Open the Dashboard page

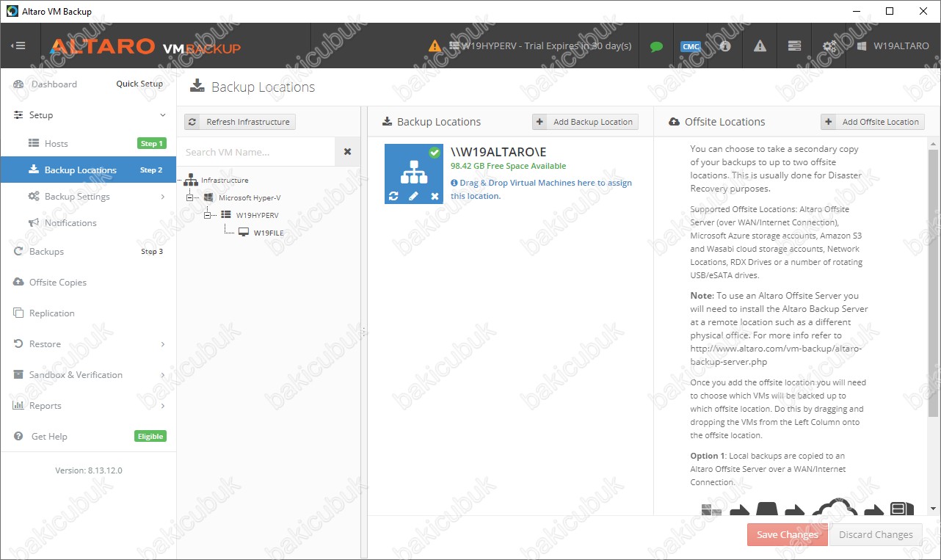(54, 84)
